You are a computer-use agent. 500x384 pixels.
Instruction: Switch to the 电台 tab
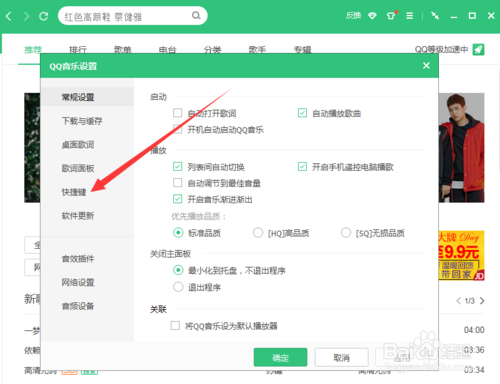167,50
